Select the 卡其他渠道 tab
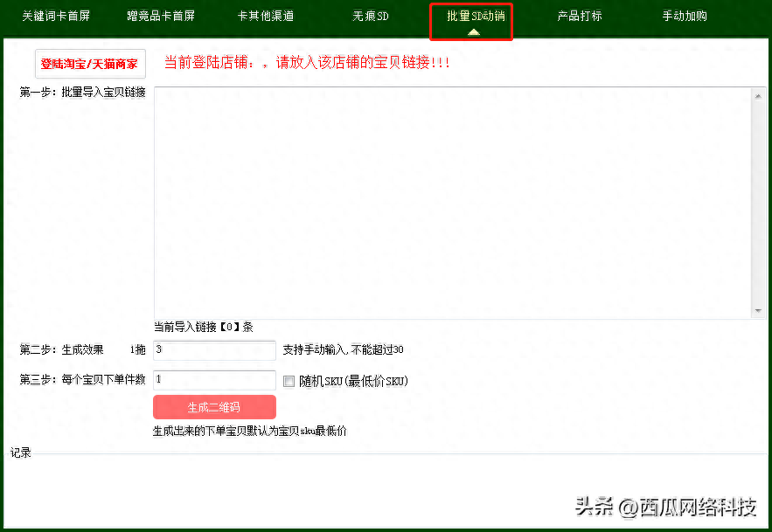772x532 pixels. click(x=265, y=17)
